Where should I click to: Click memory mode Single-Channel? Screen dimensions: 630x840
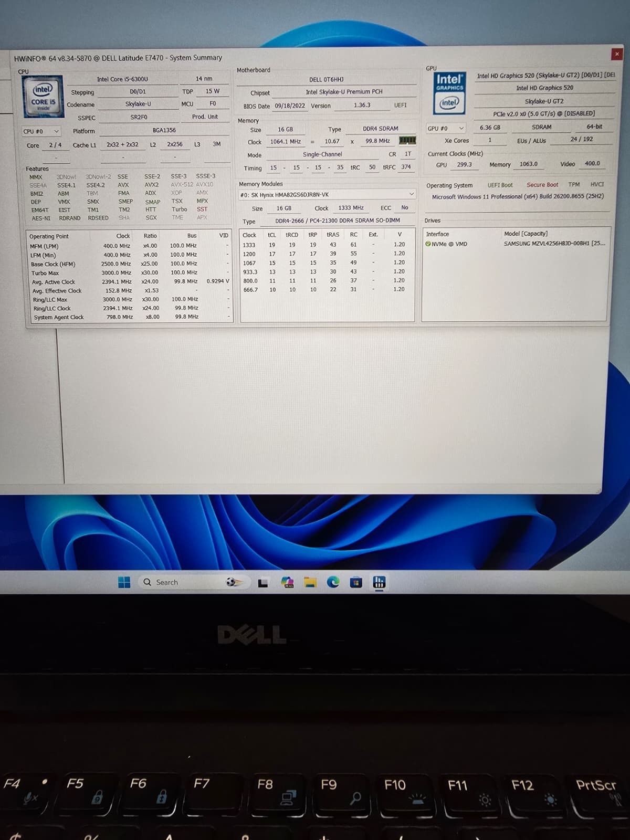pos(322,154)
